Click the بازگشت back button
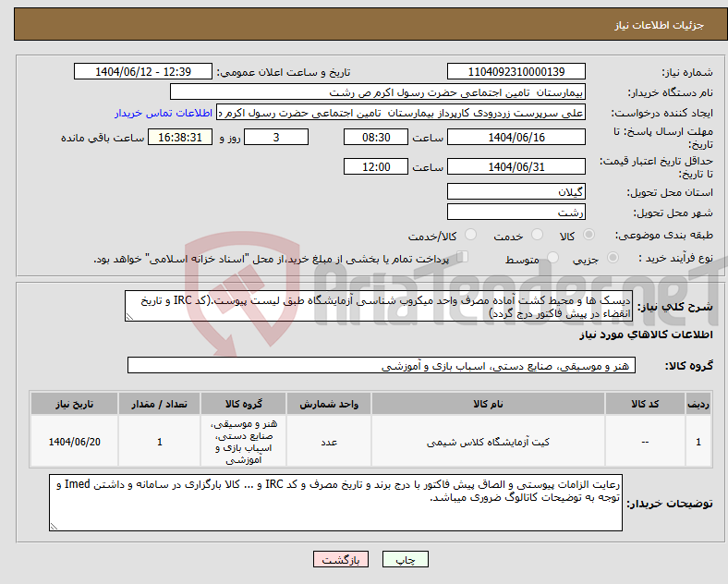728x584 pixels. (x=341, y=559)
